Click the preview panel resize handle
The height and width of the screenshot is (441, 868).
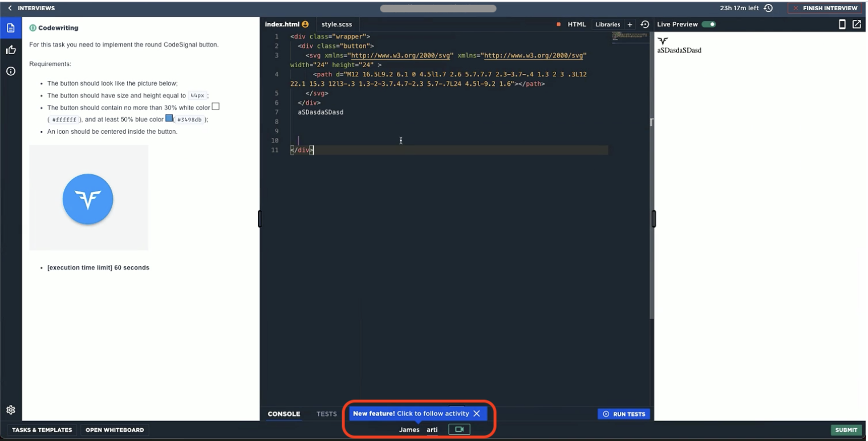pyautogui.click(x=654, y=219)
